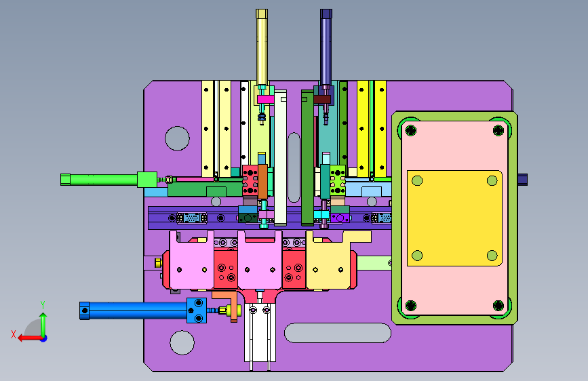Select the blue cylinder's front mounting block
The height and width of the screenshot is (381, 588).
197,310
